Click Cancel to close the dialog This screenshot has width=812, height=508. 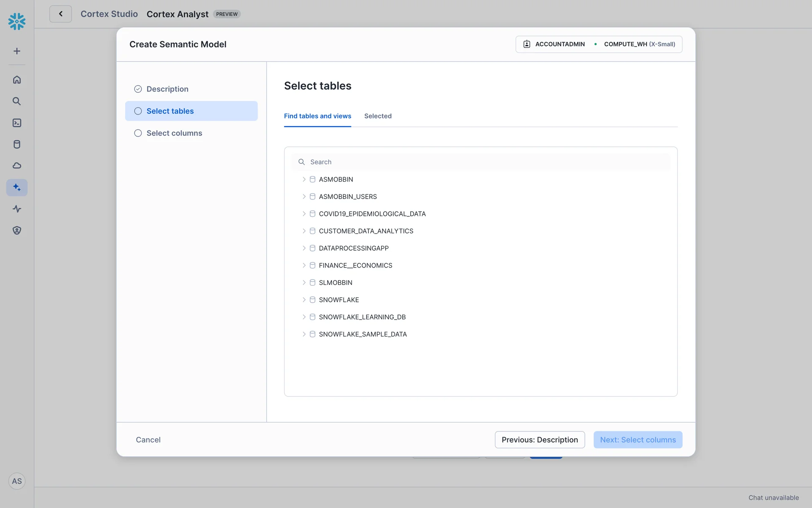click(148, 439)
